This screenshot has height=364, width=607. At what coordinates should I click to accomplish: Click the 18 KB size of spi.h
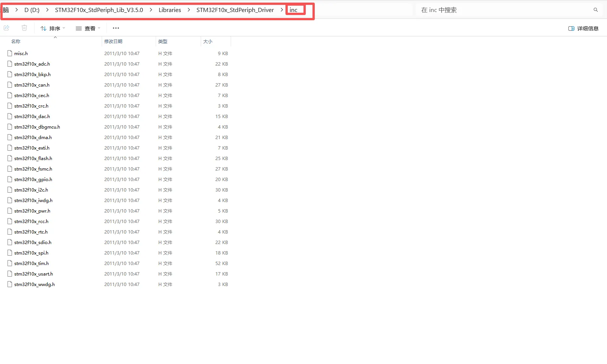(x=222, y=253)
